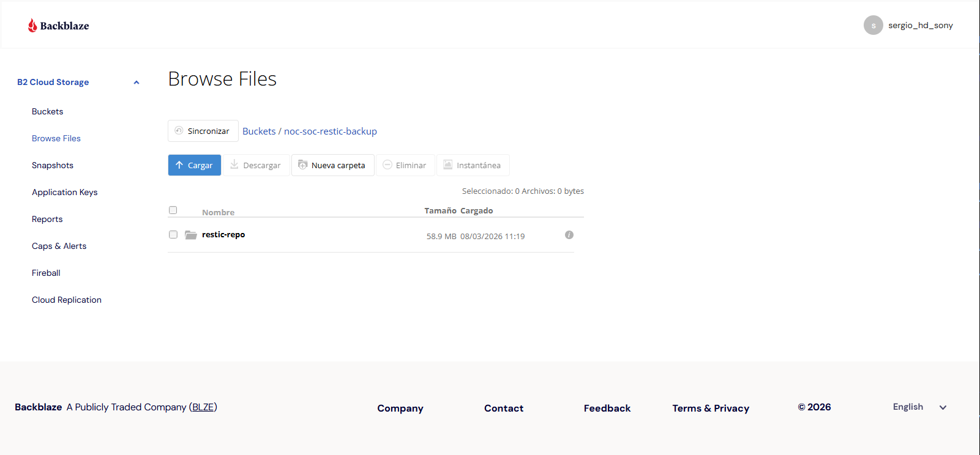Viewport: 980px width, 455px height.
Task: Click the Backblaze flame logo
Action: [x=32, y=25]
